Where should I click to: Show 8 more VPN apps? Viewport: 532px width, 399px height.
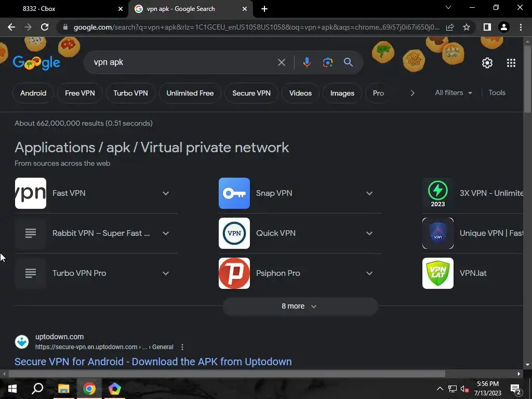coord(300,307)
